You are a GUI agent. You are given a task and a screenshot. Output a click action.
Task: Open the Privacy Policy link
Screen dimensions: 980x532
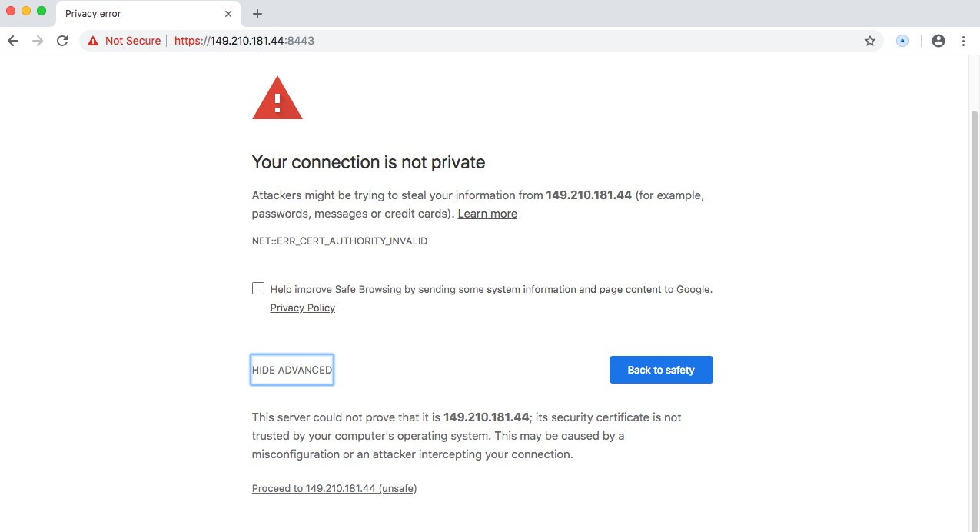coord(303,308)
